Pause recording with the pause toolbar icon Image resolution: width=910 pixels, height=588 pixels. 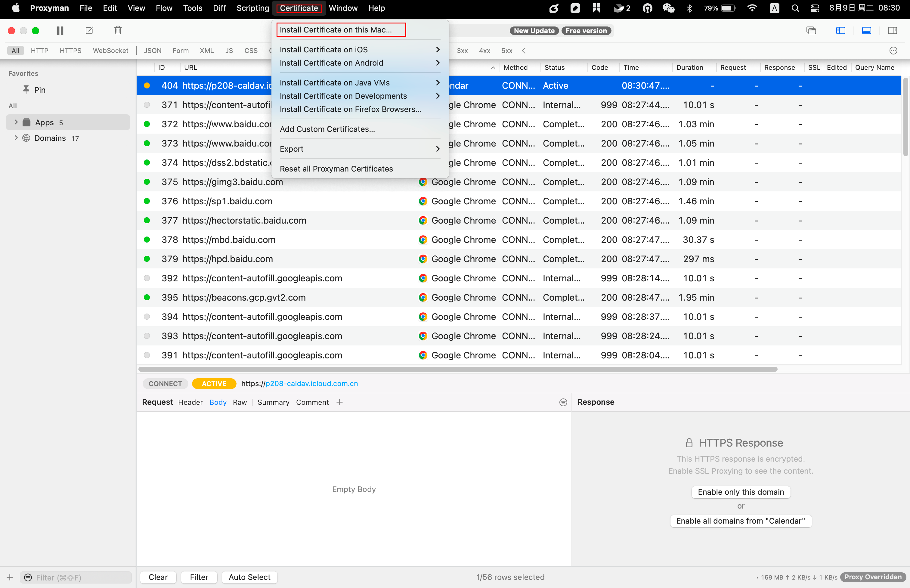(60, 31)
